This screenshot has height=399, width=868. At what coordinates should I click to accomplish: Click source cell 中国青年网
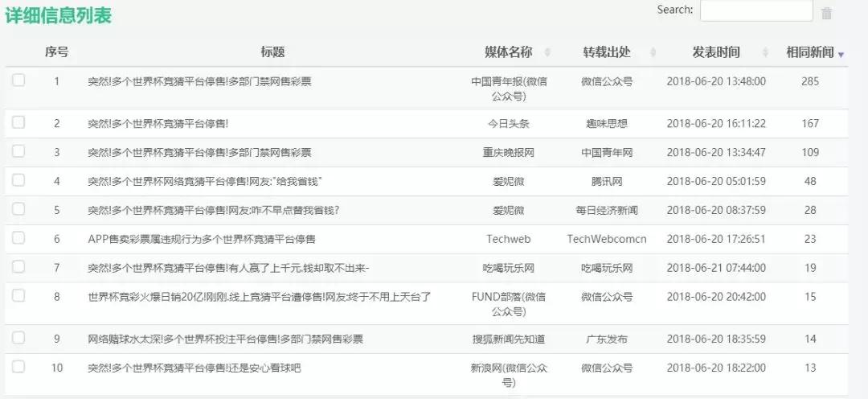[x=607, y=152]
